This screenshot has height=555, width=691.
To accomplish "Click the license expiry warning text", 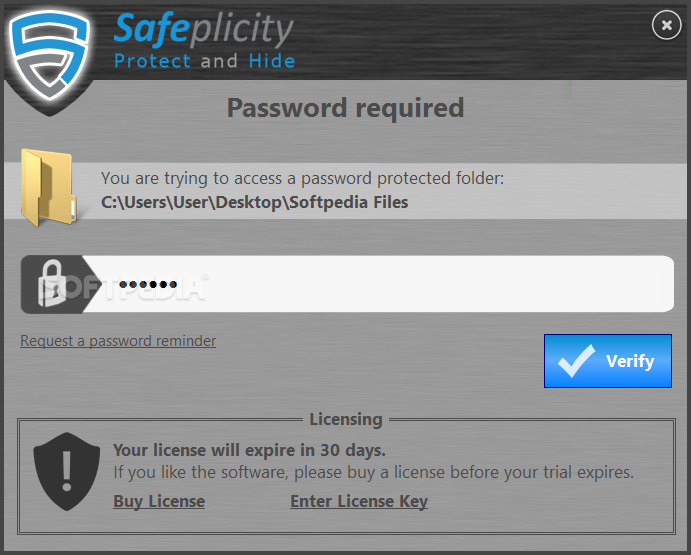I will [x=249, y=450].
